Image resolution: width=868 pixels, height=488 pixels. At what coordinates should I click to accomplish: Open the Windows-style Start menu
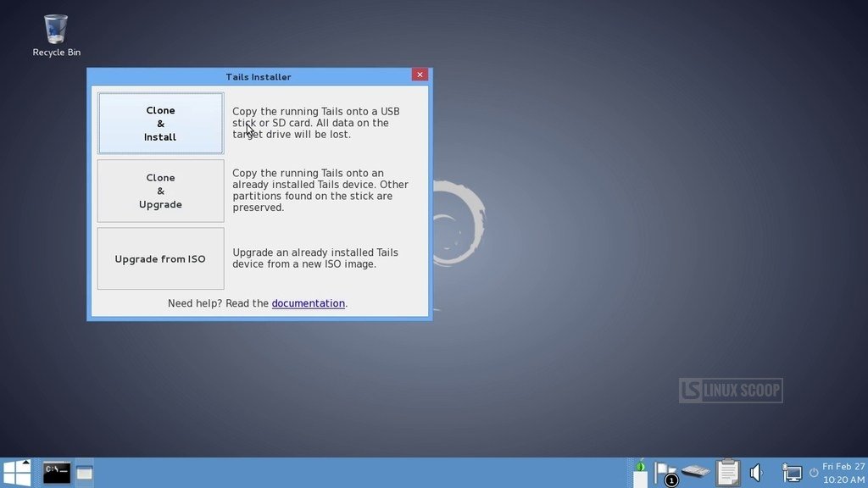click(x=17, y=473)
